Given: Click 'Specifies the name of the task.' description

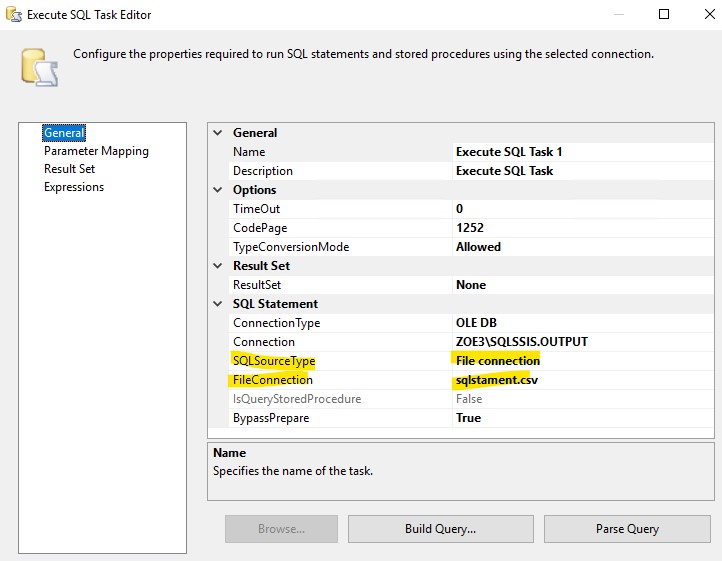Looking at the screenshot, I should tap(293, 471).
